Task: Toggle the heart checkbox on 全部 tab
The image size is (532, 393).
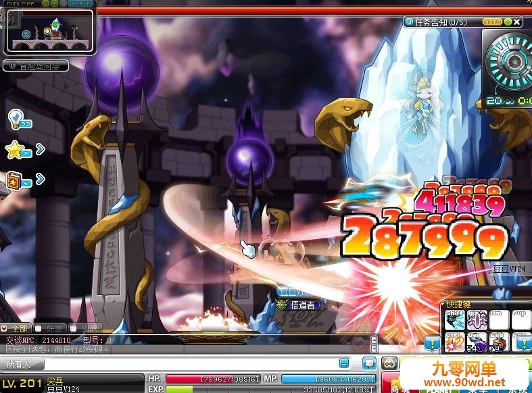Action: point(4,328)
